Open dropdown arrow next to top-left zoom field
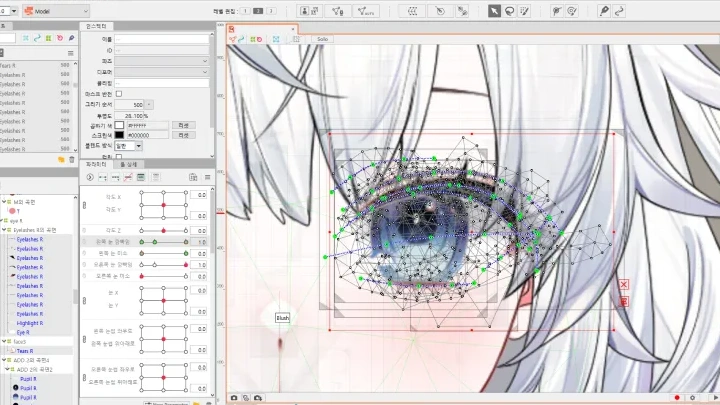 [x=14, y=11]
